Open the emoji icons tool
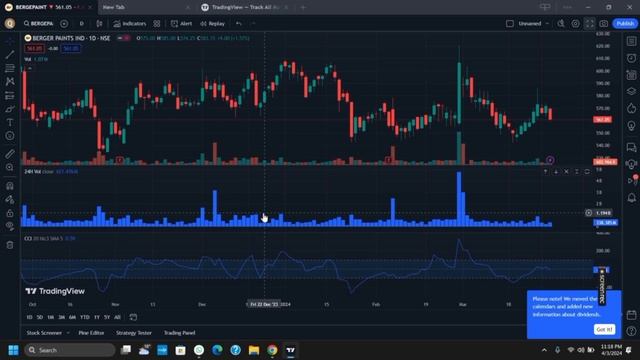The width and height of the screenshot is (640, 360). [x=10, y=136]
